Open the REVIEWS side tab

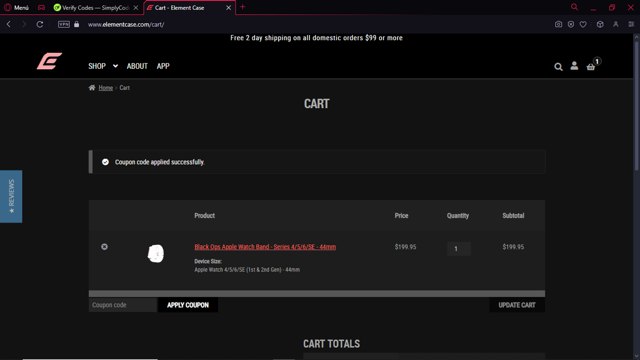pos(11,196)
